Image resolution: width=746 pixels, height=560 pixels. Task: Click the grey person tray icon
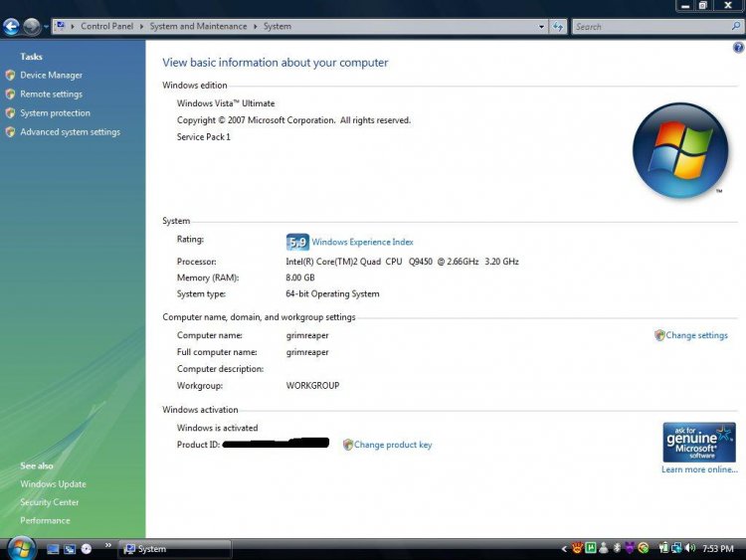point(604,548)
